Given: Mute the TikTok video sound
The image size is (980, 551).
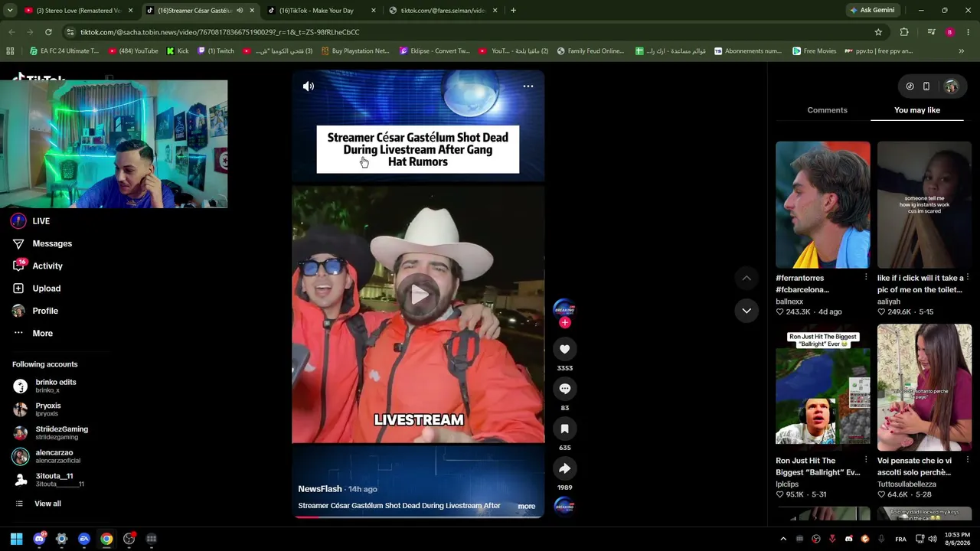Looking at the screenshot, I should click(309, 86).
